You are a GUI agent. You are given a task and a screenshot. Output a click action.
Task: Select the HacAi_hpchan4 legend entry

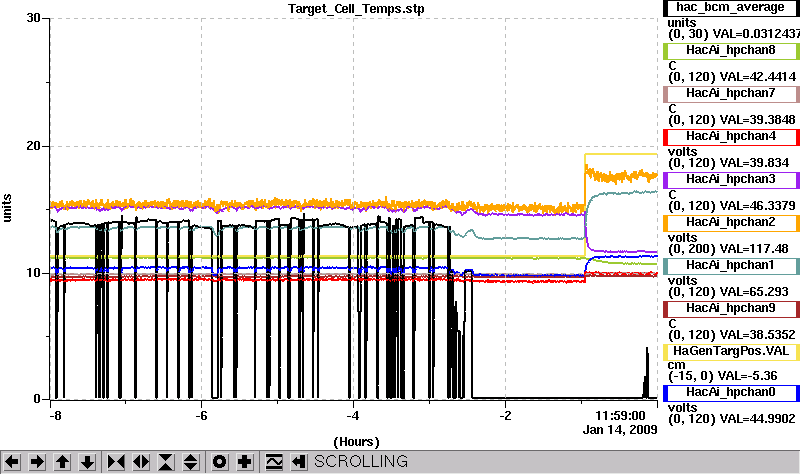pyautogui.click(x=731, y=137)
